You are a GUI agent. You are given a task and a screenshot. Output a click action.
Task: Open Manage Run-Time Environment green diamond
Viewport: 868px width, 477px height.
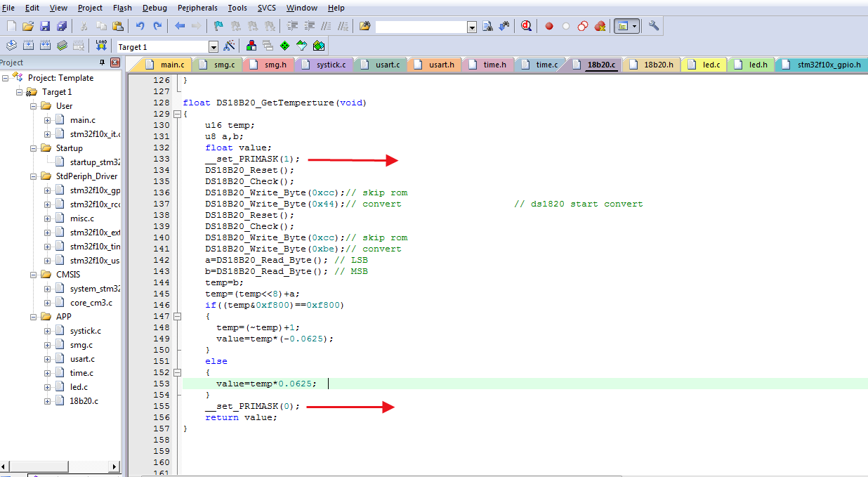click(x=284, y=46)
